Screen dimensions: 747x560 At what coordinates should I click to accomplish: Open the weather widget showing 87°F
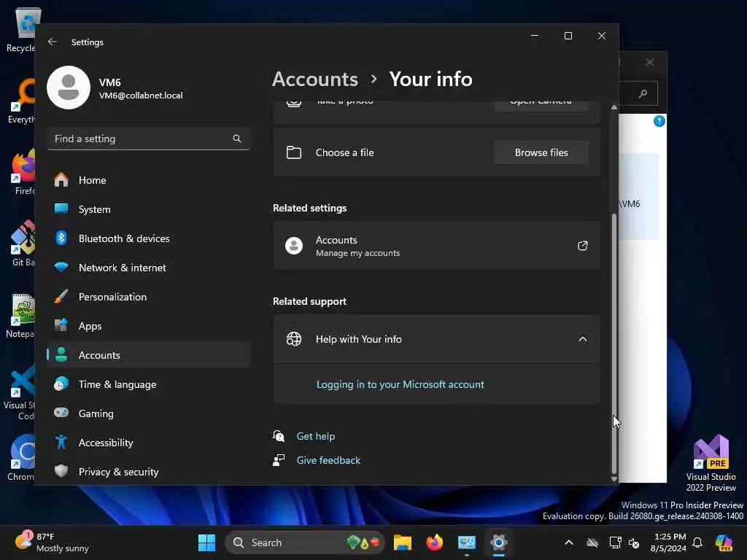pyautogui.click(x=52, y=542)
